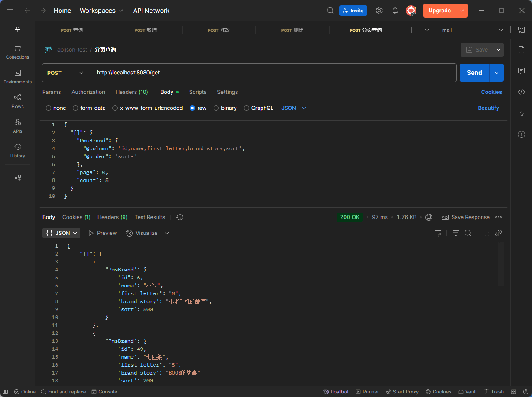Copy the response body with the copy icon
532x397 pixels.
point(486,233)
